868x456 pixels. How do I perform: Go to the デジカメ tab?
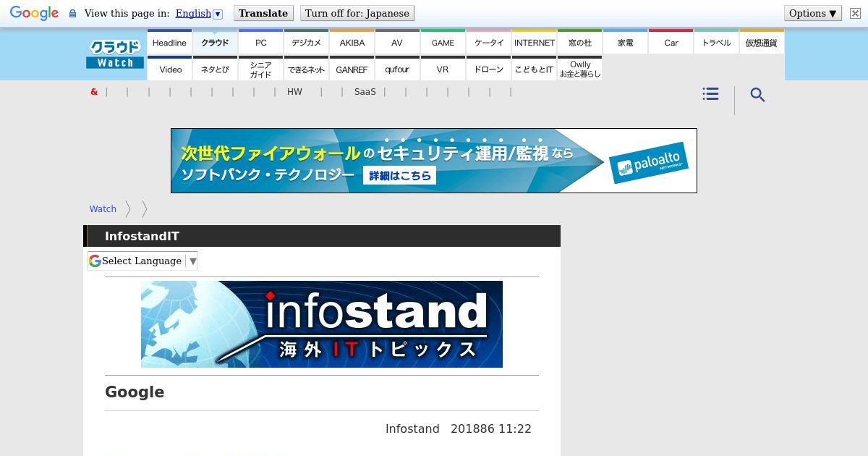306,42
